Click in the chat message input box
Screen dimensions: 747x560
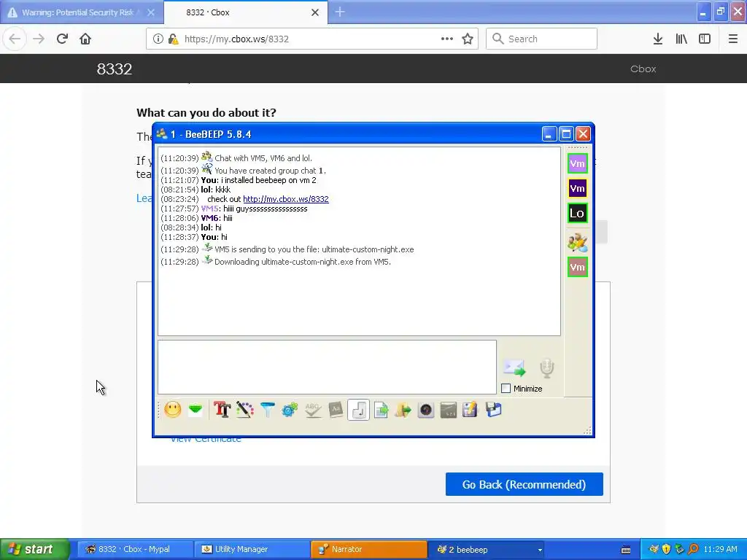(x=327, y=367)
